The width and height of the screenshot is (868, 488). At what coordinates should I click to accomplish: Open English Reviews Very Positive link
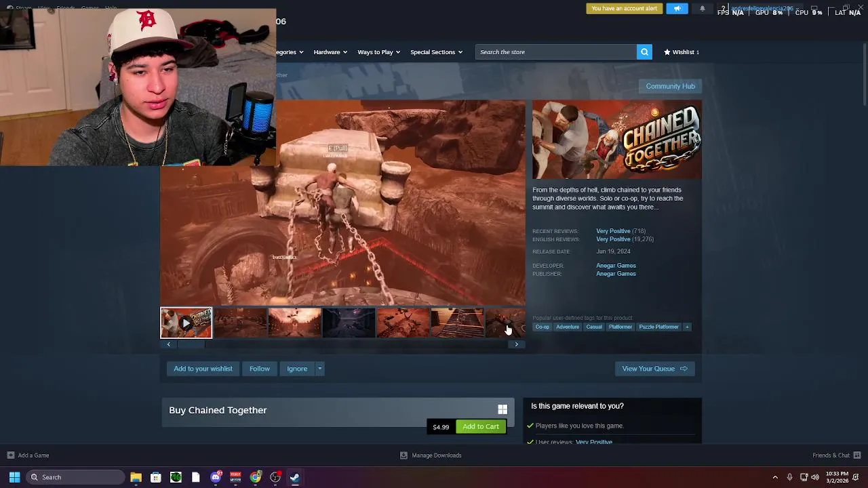[613, 239]
